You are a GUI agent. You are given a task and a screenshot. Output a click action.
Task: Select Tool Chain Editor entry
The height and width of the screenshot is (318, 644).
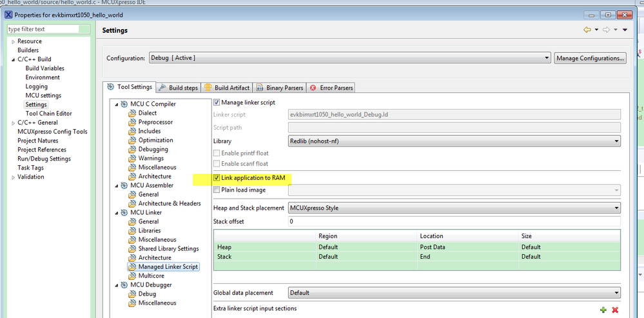pyautogui.click(x=48, y=114)
